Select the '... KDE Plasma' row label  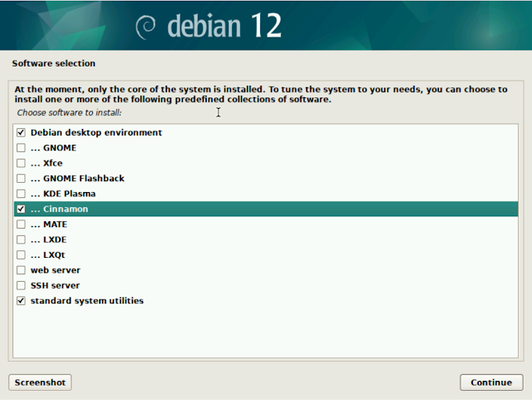(x=63, y=194)
